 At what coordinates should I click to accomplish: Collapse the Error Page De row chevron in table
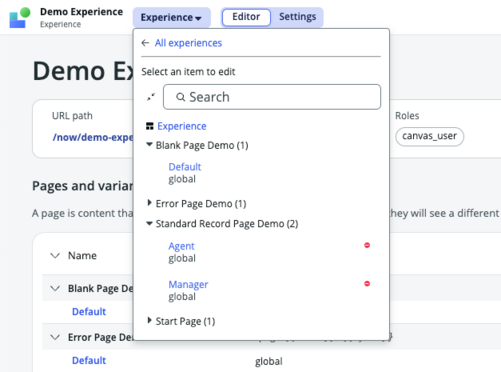(55, 337)
